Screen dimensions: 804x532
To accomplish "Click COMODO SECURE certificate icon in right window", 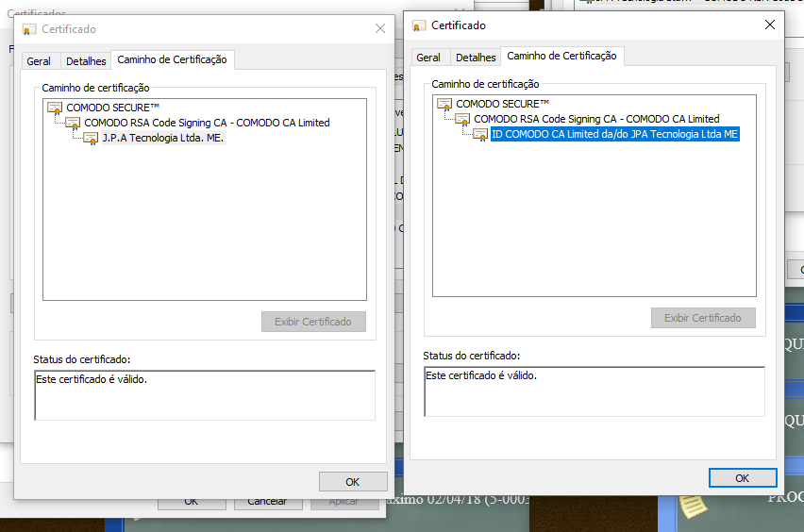I will tap(444, 104).
